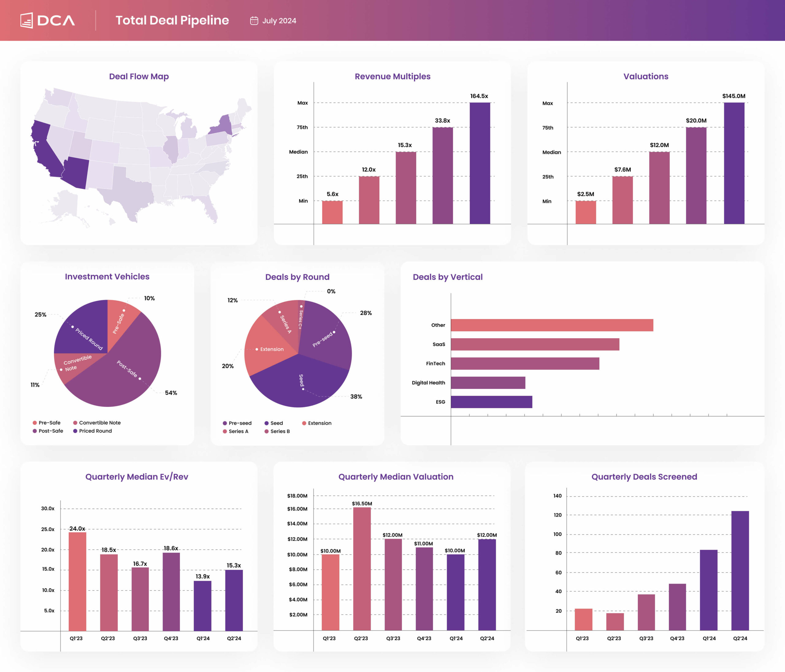Click the $20.0M 75th percentile valuation bar
Viewport: 785px width, 672px height.
696,175
